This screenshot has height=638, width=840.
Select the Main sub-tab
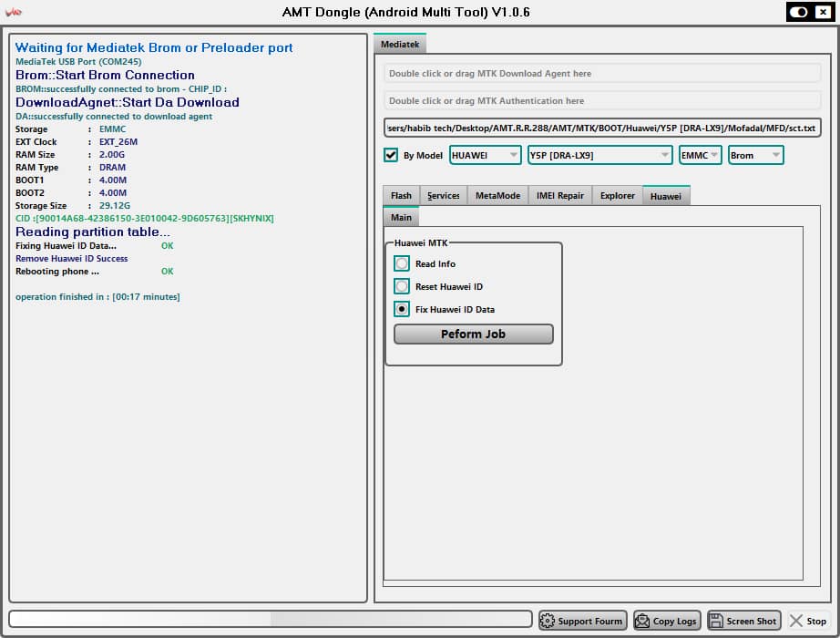click(x=401, y=217)
